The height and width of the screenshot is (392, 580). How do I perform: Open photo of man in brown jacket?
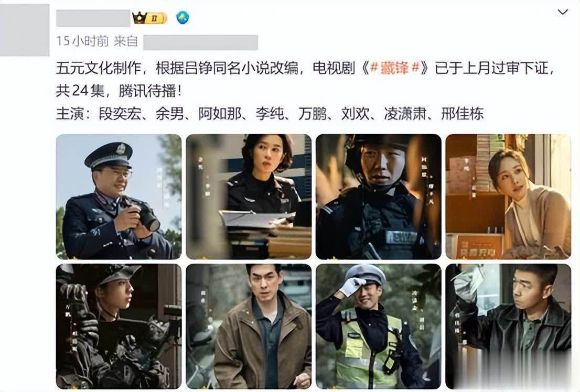pyautogui.click(x=249, y=326)
